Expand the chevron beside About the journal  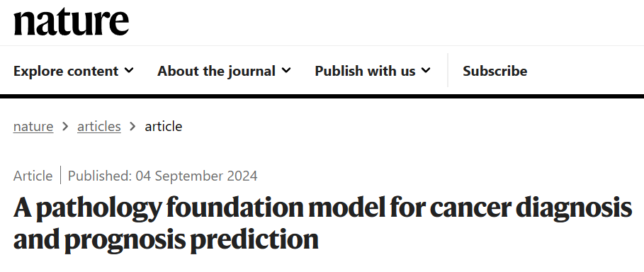point(286,71)
